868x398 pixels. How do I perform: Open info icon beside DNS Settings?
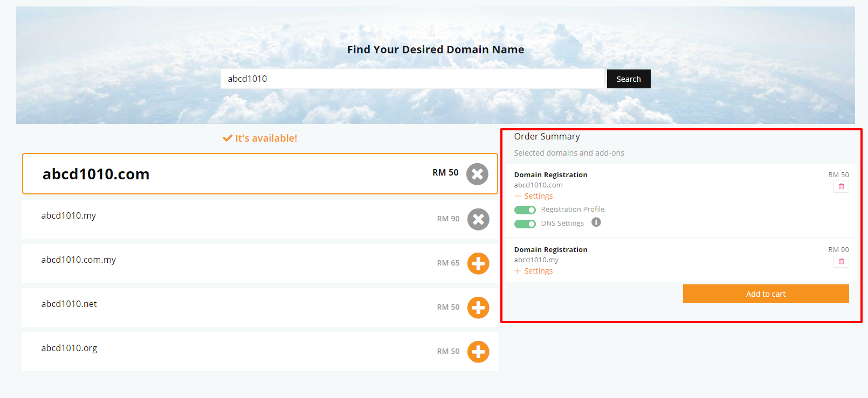pos(596,222)
